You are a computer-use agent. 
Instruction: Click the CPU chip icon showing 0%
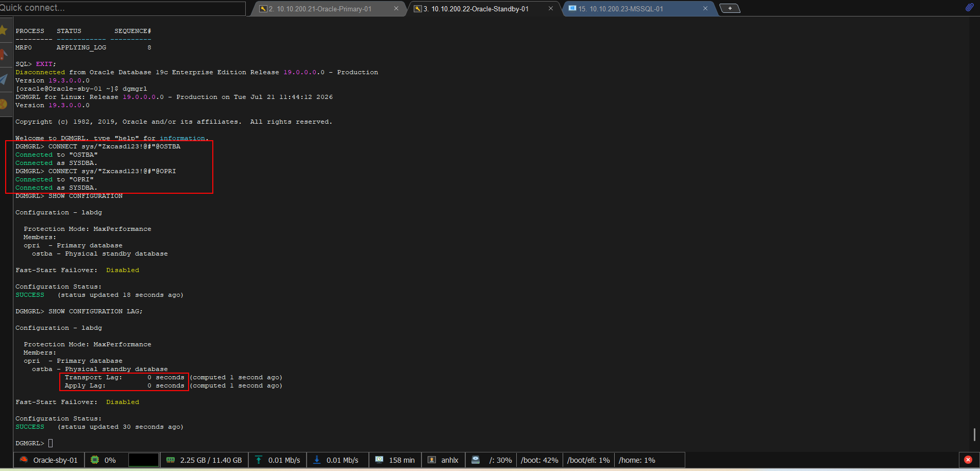pos(95,460)
